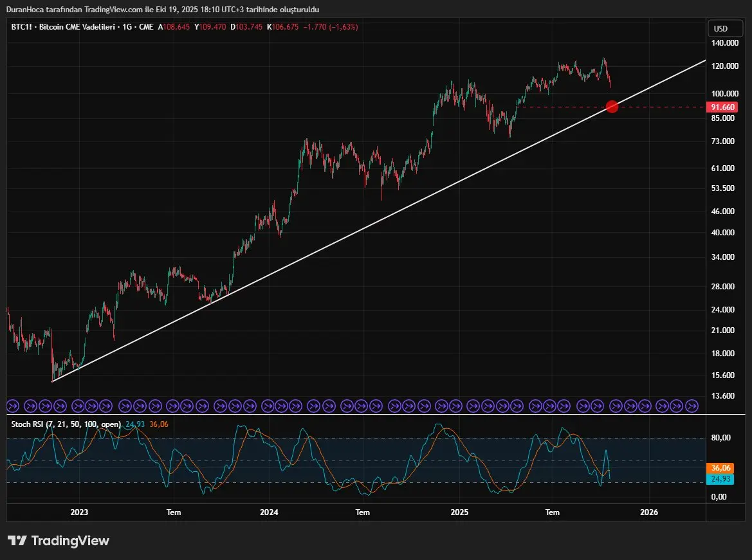
Task: Click the DuranHoca TradingView.com header caption
Action: pos(163,10)
